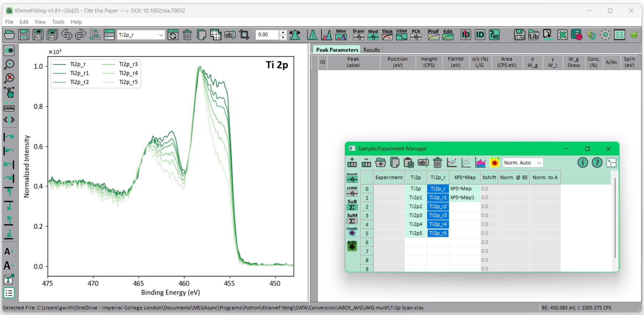Open the Norm. Auto dropdown
The width and height of the screenshot is (644, 315).
click(523, 163)
